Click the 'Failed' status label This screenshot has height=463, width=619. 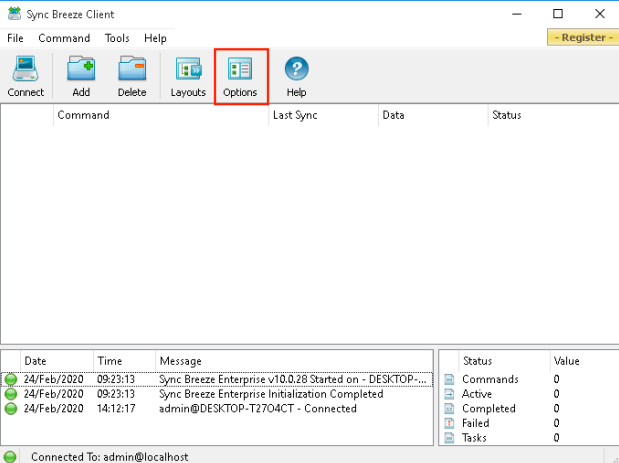click(476, 423)
